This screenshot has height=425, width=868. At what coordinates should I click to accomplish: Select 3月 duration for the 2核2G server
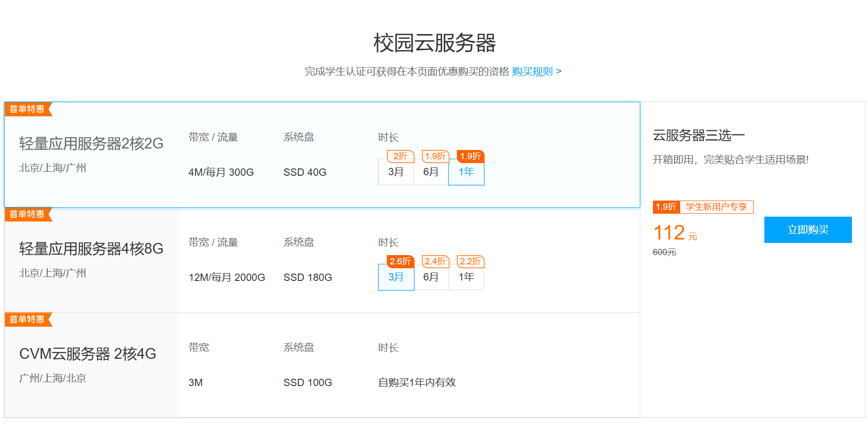(x=396, y=172)
